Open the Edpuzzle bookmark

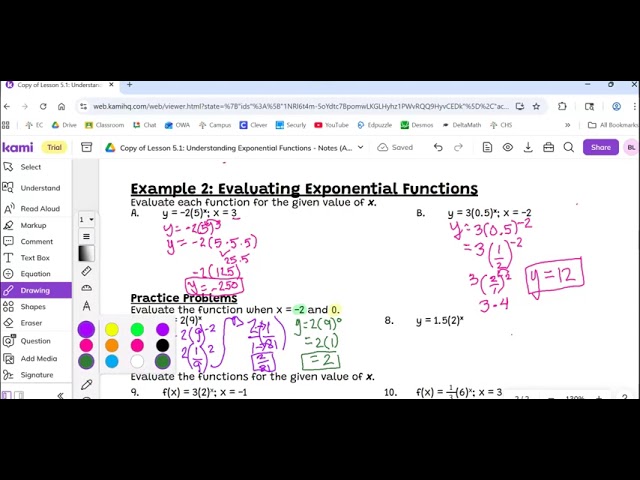coord(375,125)
